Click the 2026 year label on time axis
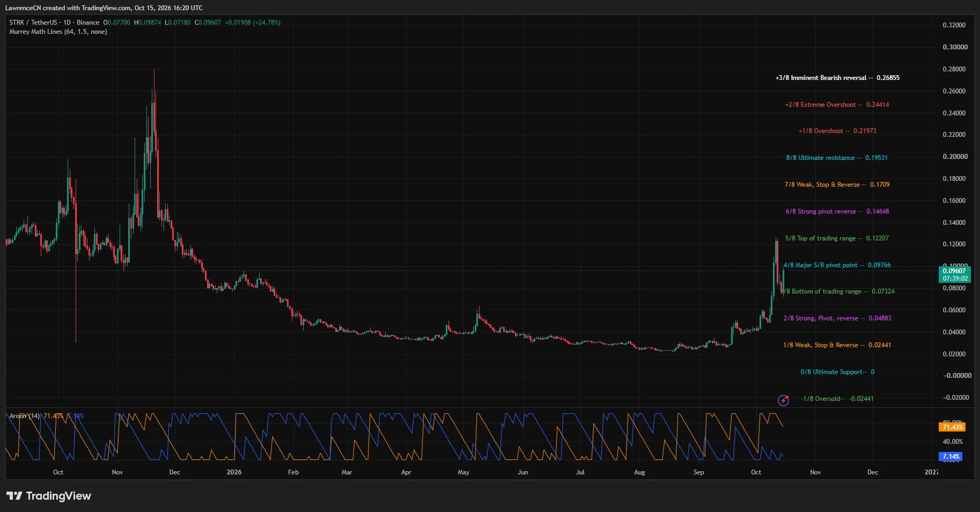Viewport: 980px width, 512px height. point(234,472)
